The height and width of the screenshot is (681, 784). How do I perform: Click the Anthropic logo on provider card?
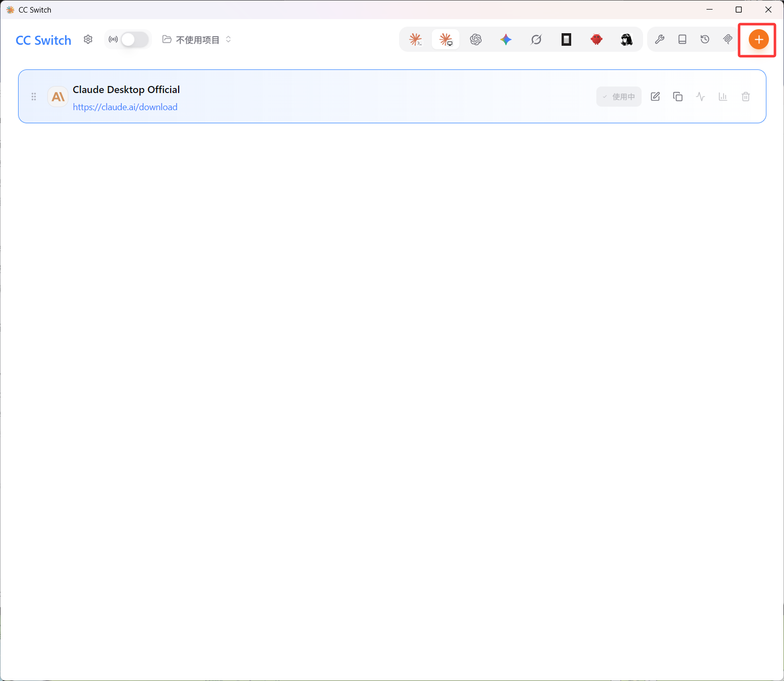click(x=58, y=97)
